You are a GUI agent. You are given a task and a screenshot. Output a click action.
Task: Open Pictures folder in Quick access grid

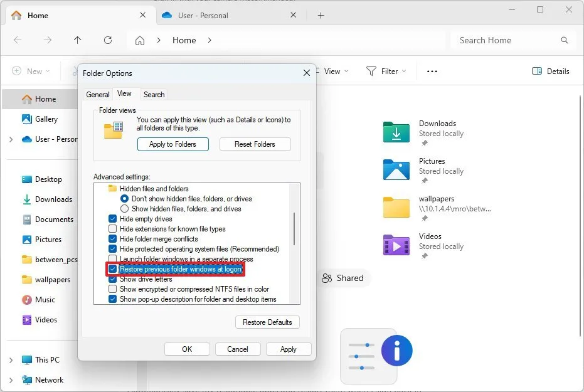pos(423,170)
